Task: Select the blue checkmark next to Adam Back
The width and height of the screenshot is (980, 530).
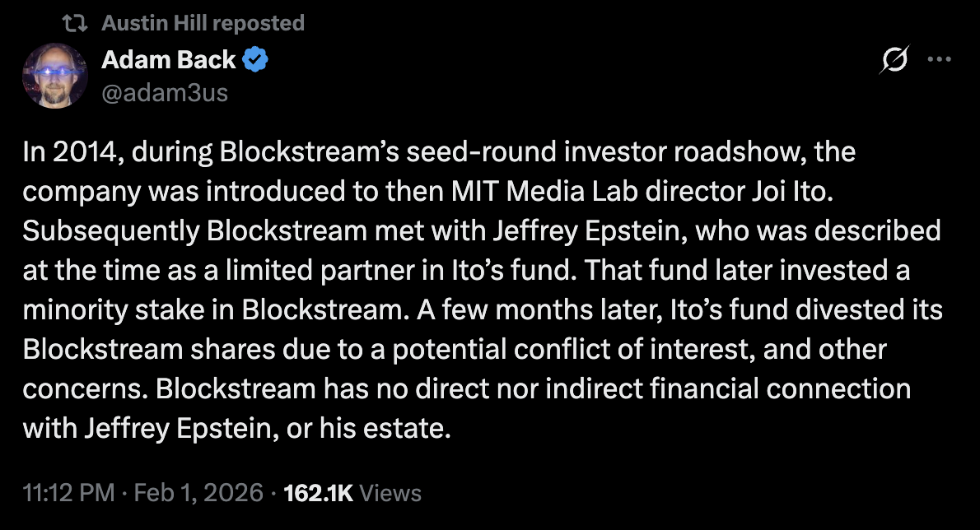Action: click(x=253, y=58)
